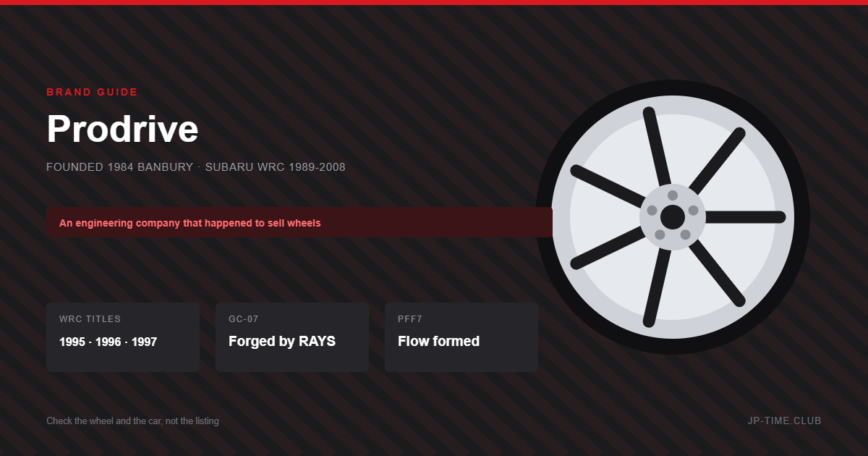Image resolution: width=868 pixels, height=456 pixels.
Task: Click the Prodrive heading
Action: (x=122, y=129)
